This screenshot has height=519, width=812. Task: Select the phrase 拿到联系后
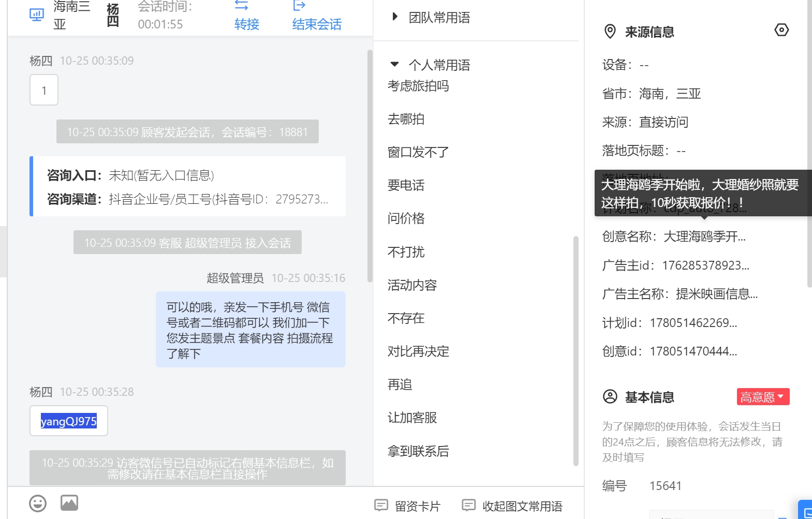click(418, 451)
